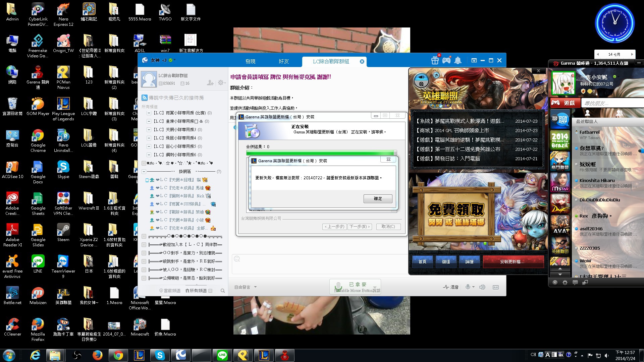Switch to 當前頻道 view
Screen dimensions: 644x362
(170, 291)
